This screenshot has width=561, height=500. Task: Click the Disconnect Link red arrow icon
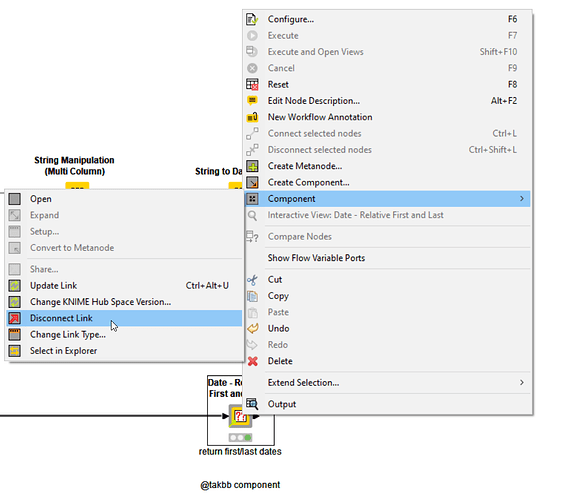pyautogui.click(x=15, y=318)
